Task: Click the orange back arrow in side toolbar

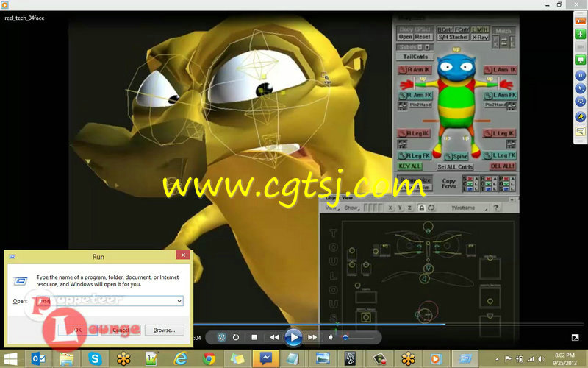Action: 581,21
